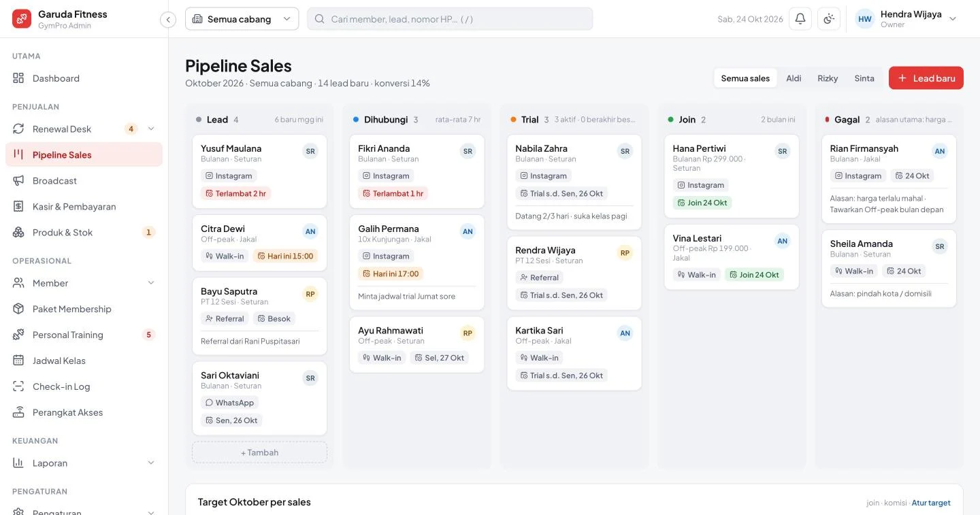Click the Referral tag on Rendra Wijaya card
Screen dimensions: 980x515
539,278
